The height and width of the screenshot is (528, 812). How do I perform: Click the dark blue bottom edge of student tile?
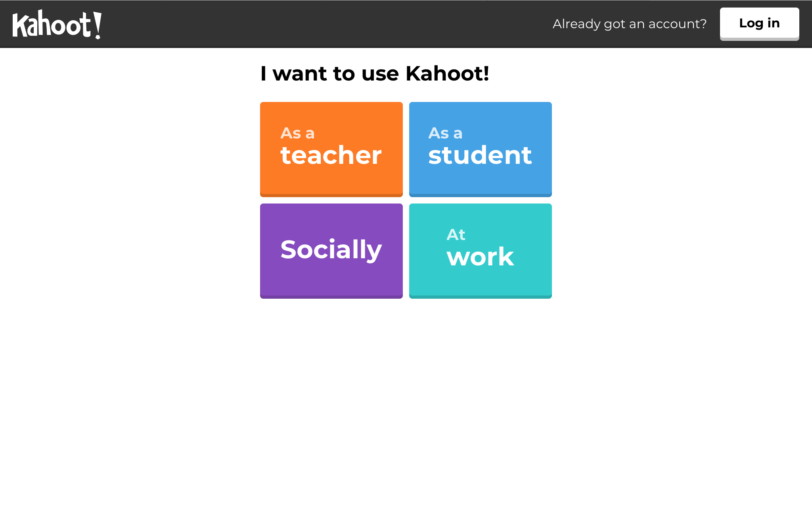(x=480, y=195)
